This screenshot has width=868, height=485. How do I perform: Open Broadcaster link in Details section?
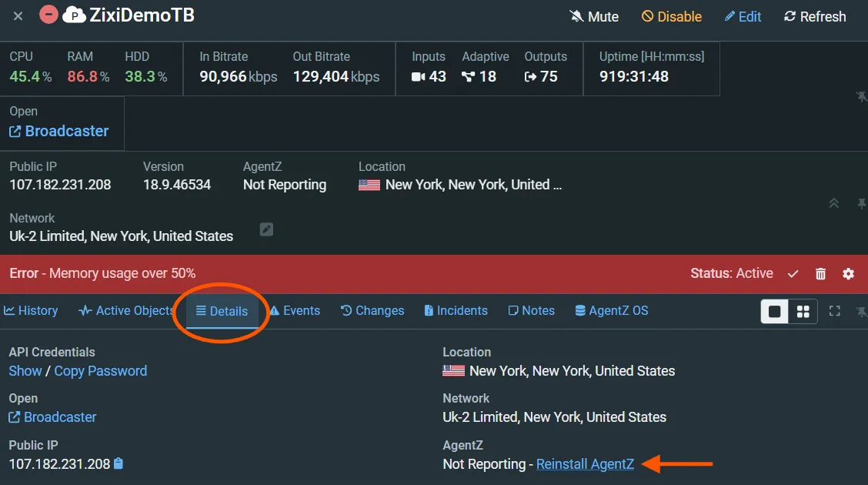[52, 417]
